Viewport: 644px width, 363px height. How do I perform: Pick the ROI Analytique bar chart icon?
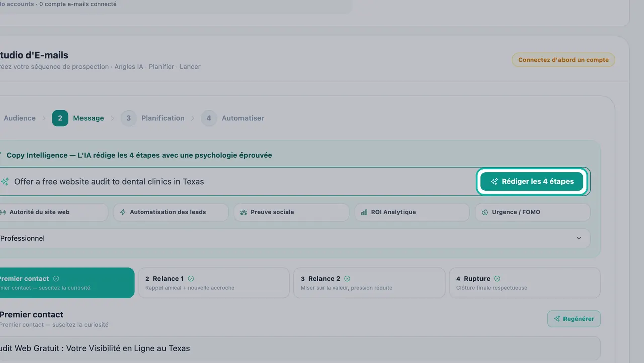click(364, 212)
